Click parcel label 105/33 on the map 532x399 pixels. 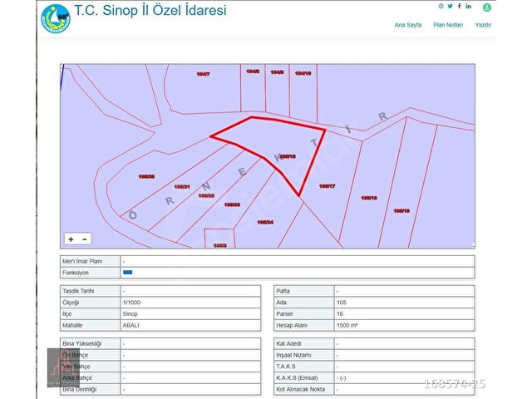(x=232, y=204)
